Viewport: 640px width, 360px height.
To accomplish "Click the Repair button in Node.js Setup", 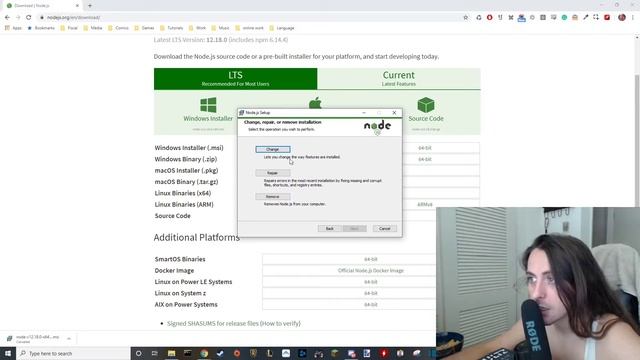I will click(x=273, y=173).
